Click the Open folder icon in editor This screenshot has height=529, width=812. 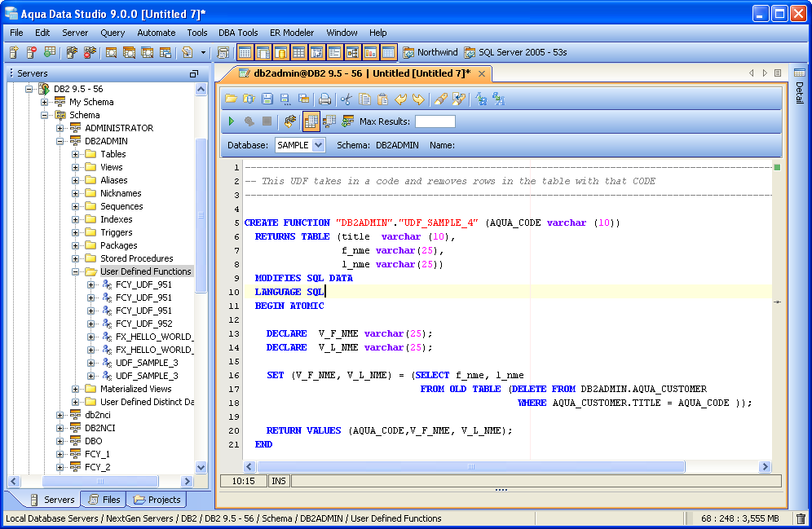[x=231, y=99]
